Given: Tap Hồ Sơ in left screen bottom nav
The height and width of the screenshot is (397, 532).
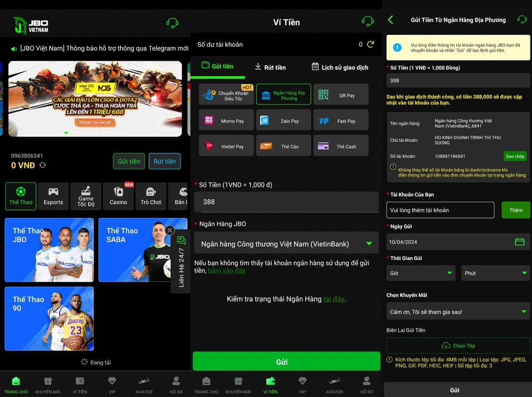Looking at the screenshot, I should pyautogui.click(x=176, y=385).
